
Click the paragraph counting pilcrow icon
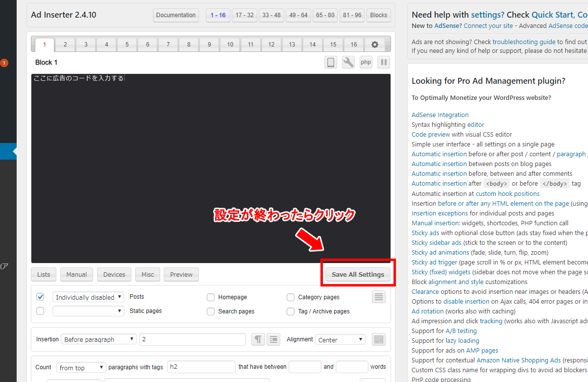click(x=258, y=339)
